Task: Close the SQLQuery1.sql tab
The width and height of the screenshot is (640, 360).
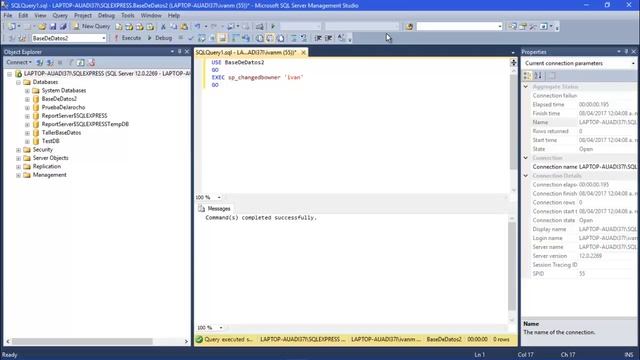Action: tap(303, 53)
